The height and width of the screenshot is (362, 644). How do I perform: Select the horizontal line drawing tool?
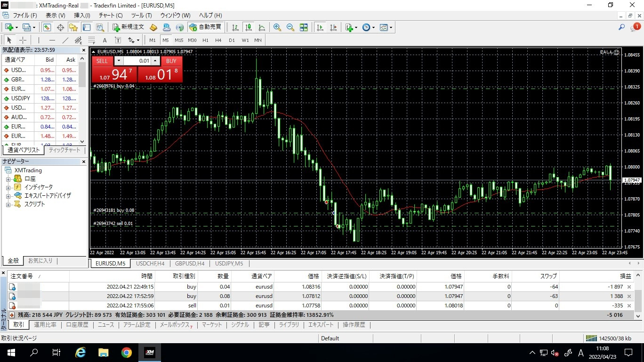(x=52, y=40)
